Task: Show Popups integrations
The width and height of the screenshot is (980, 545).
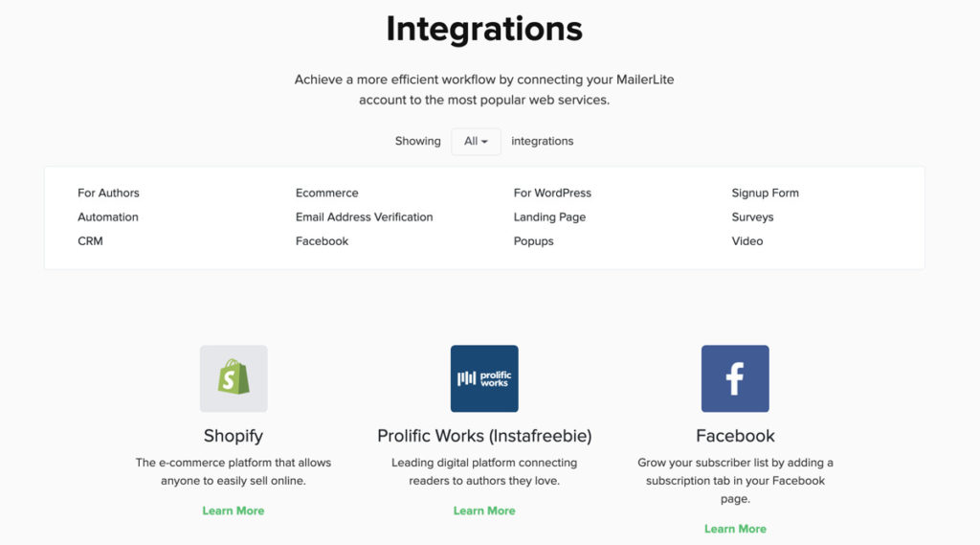Action: [x=533, y=241]
